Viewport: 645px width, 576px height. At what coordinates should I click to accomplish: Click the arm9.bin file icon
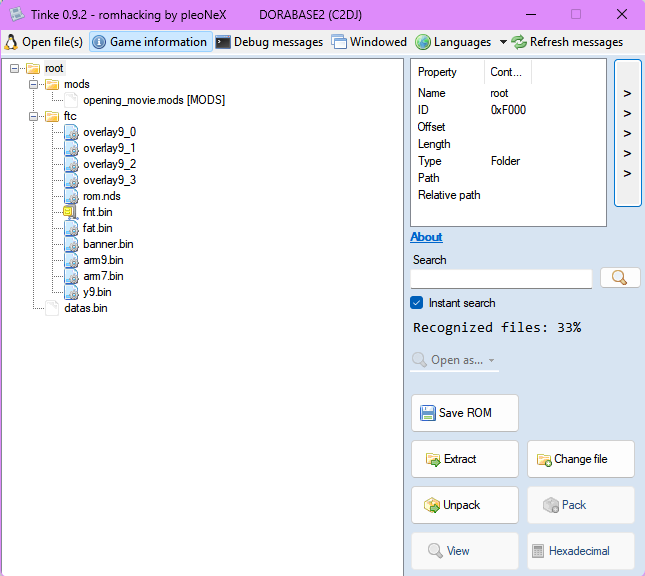pos(71,260)
